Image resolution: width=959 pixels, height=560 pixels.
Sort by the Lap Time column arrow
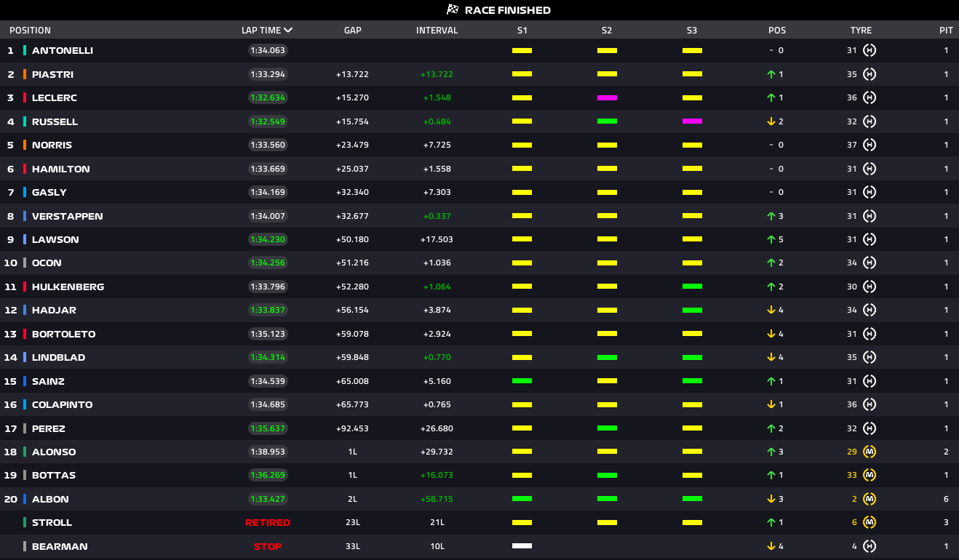click(x=288, y=31)
